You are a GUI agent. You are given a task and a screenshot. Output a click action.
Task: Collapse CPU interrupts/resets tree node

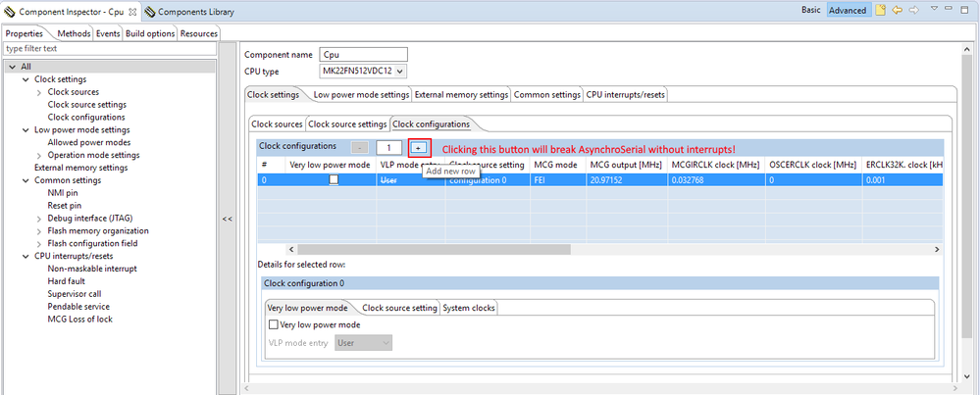[x=26, y=256]
